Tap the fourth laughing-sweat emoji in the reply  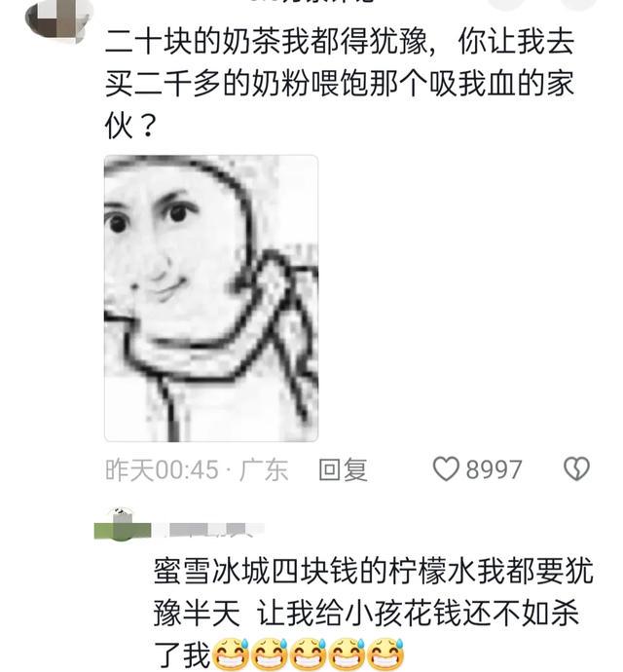pyautogui.click(x=348, y=654)
